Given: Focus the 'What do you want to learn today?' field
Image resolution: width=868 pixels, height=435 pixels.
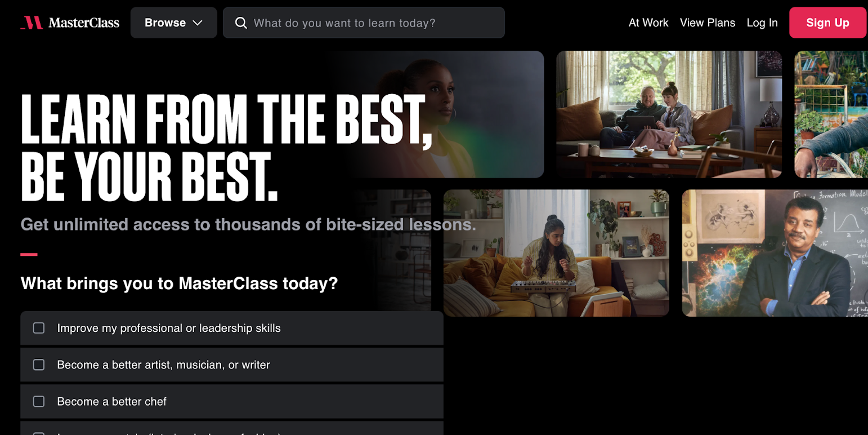Looking at the screenshot, I should 364,23.
